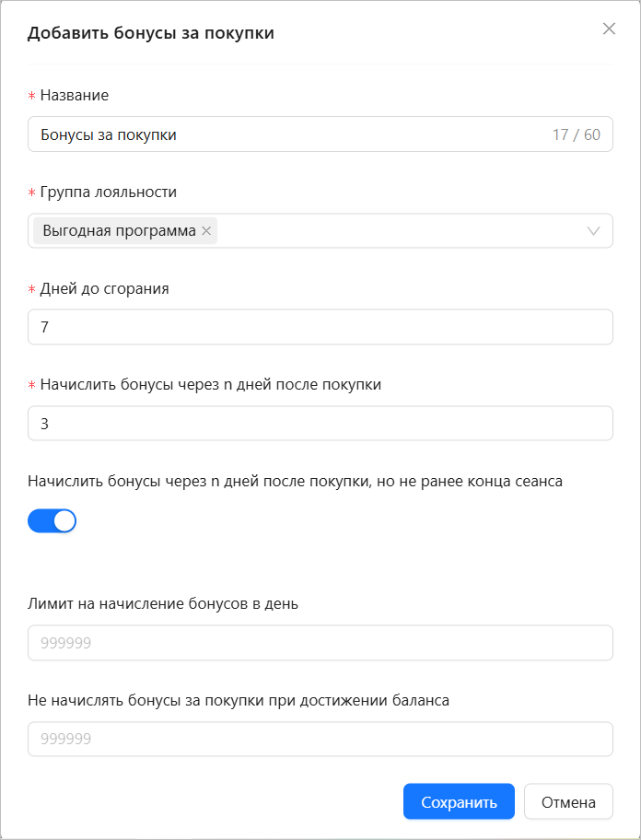The height and width of the screenshot is (840, 641).
Task: Click the Лимит на начисление бонусов field
Action: (320, 642)
